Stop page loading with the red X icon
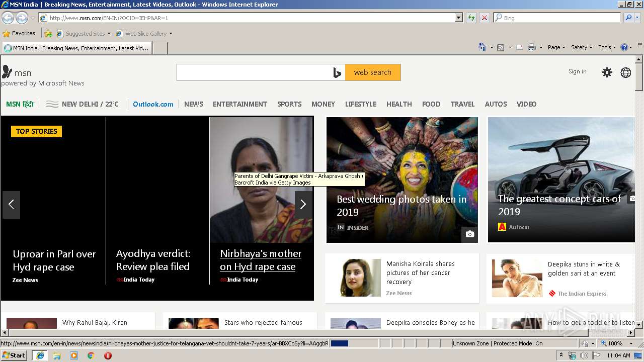 485,18
